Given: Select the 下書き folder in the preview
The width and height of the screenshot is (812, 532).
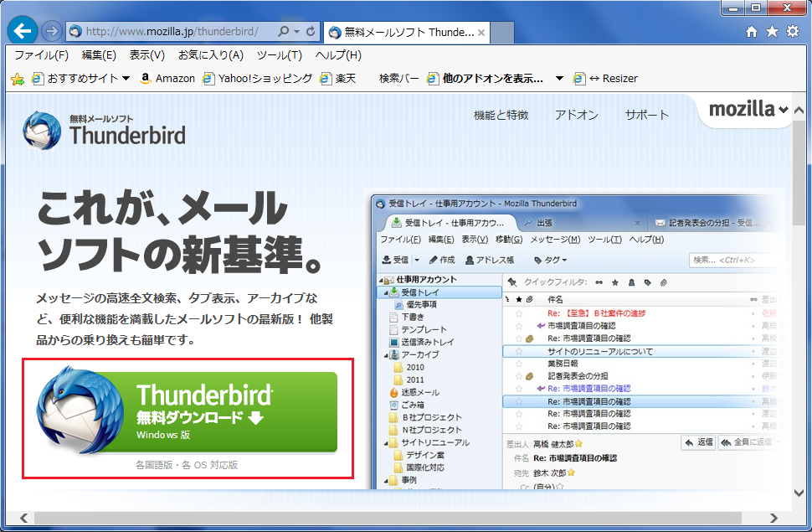Looking at the screenshot, I should (x=407, y=317).
